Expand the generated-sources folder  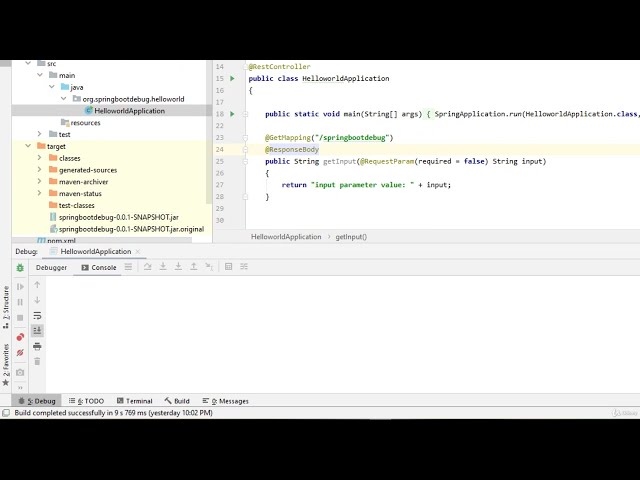coord(40,169)
